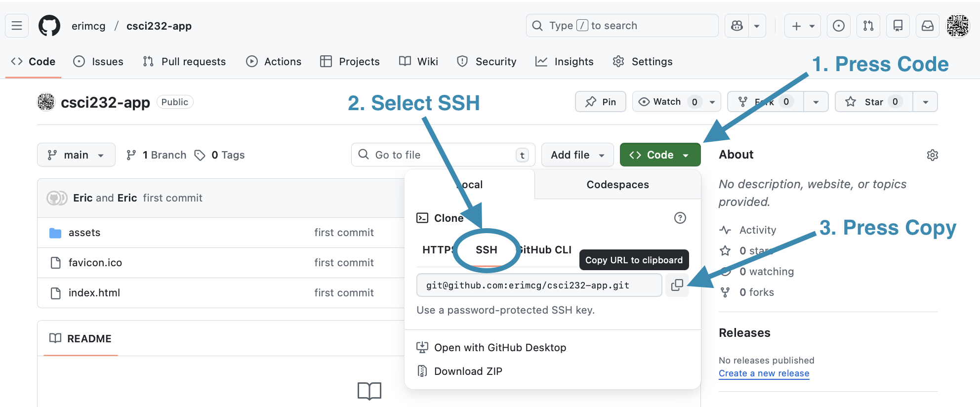
Task: Open issues icon in top header
Action: pyautogui.click(x=838, y=26)
